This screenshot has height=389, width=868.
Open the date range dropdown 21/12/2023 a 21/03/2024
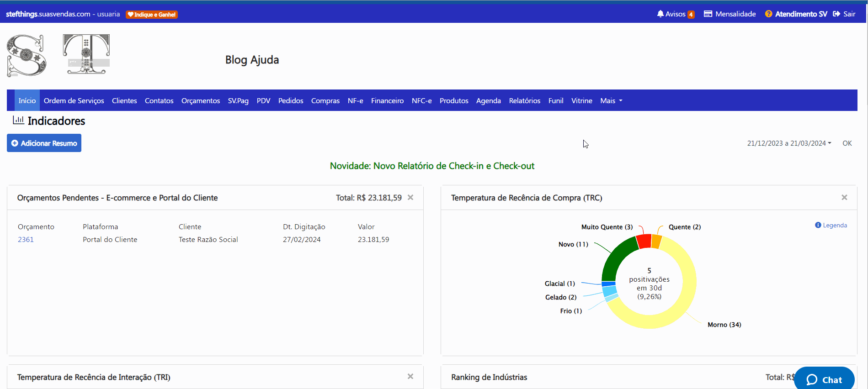(x=789, y=143)
